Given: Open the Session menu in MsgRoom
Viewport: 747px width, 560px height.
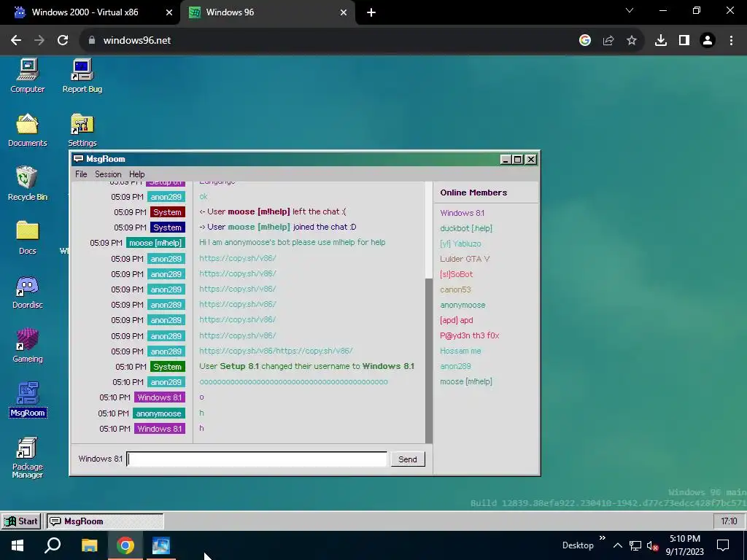Looking at the screenshot, I should coord(108,174).
